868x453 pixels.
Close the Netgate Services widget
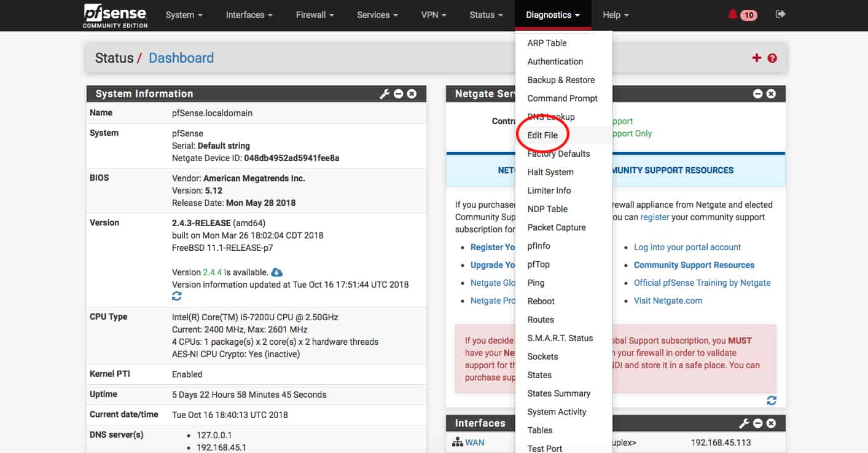(771, 94)
